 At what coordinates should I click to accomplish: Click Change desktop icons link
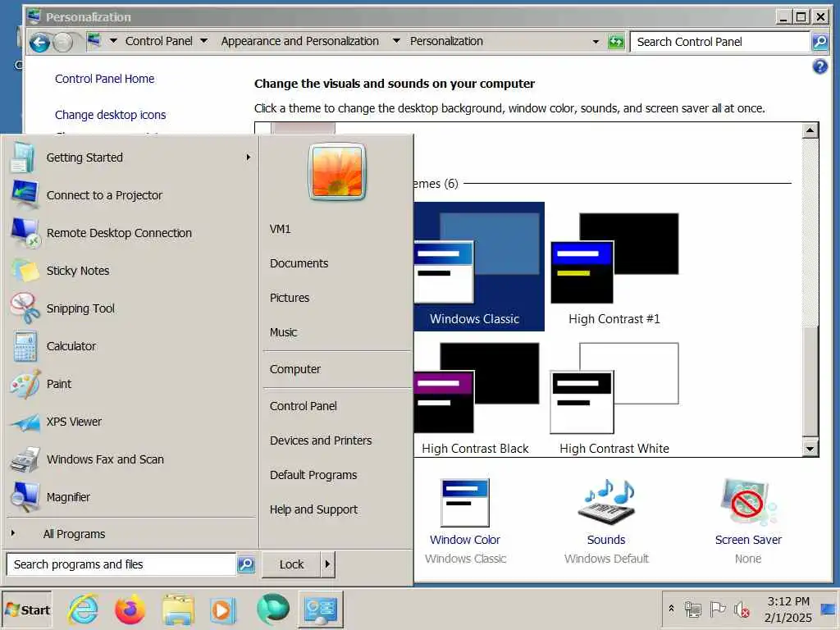point(111,115)
